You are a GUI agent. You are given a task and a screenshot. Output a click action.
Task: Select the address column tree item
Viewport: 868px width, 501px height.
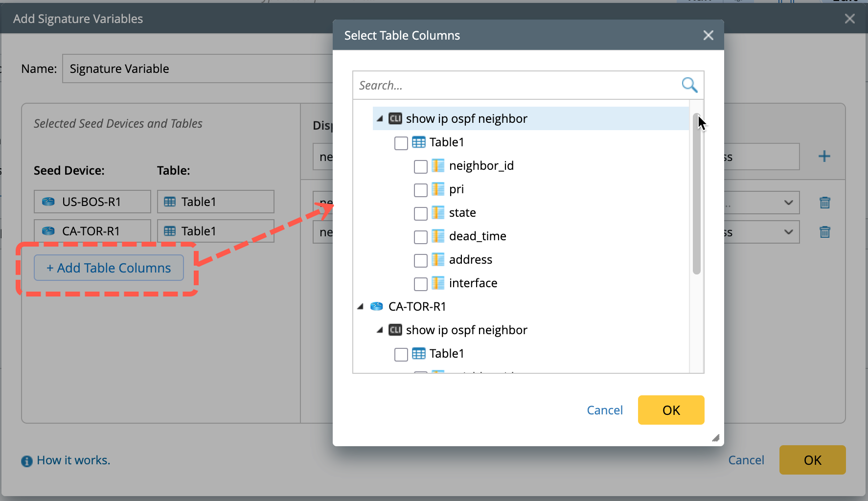pos(470,260)
